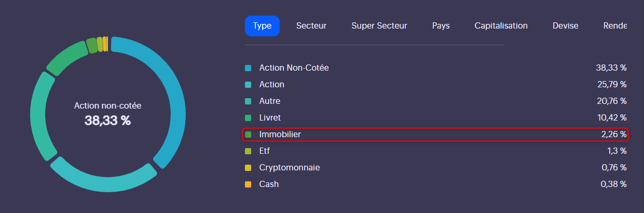644x213 pixels.
Task: Click the Action legend color square
Action: tap(248, 85)
